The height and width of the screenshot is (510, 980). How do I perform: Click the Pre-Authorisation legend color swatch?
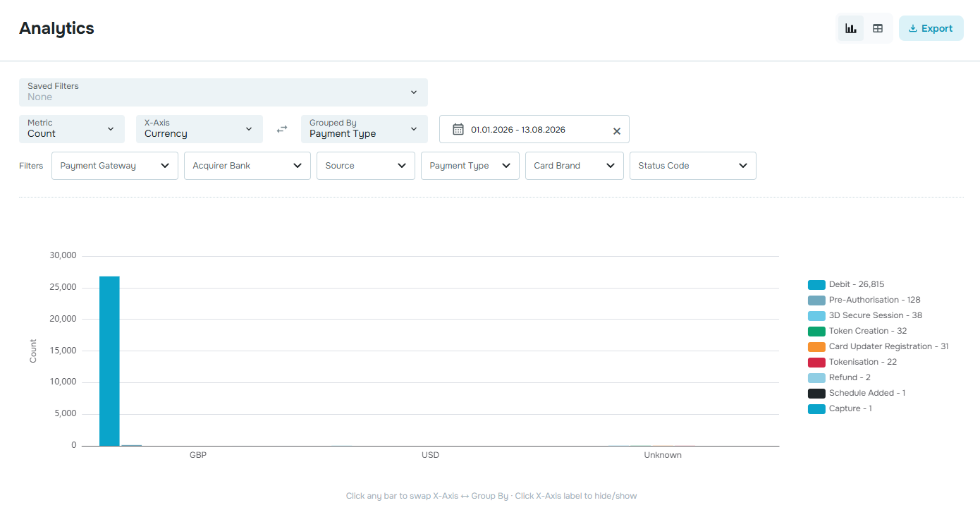coord(816,300)
